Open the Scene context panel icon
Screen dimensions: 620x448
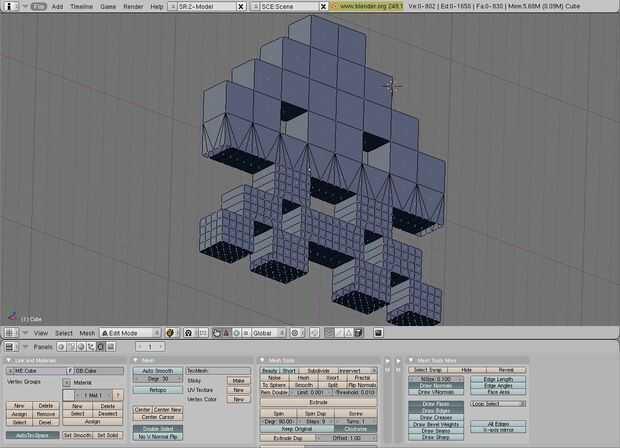tap(111, 347)
